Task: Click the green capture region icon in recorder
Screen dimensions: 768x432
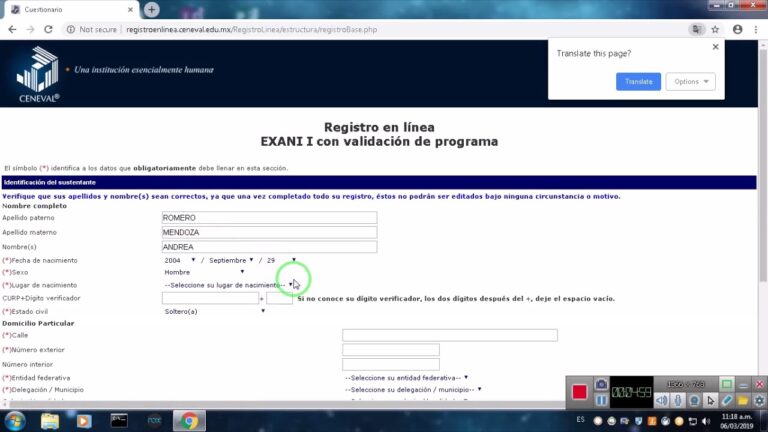Action: tap(727, 384)
